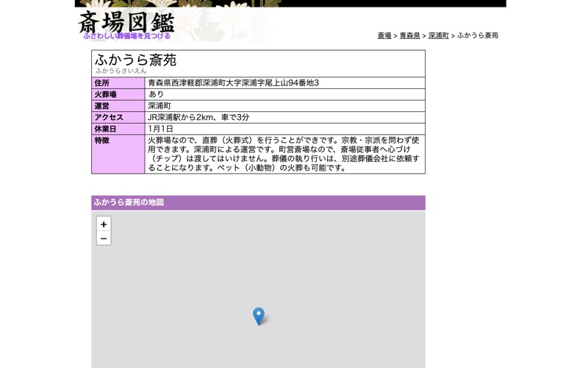This screenshot has width=588, height=368.
Task: Click the 住所 label cell
Action: click(x=118, y=83)
